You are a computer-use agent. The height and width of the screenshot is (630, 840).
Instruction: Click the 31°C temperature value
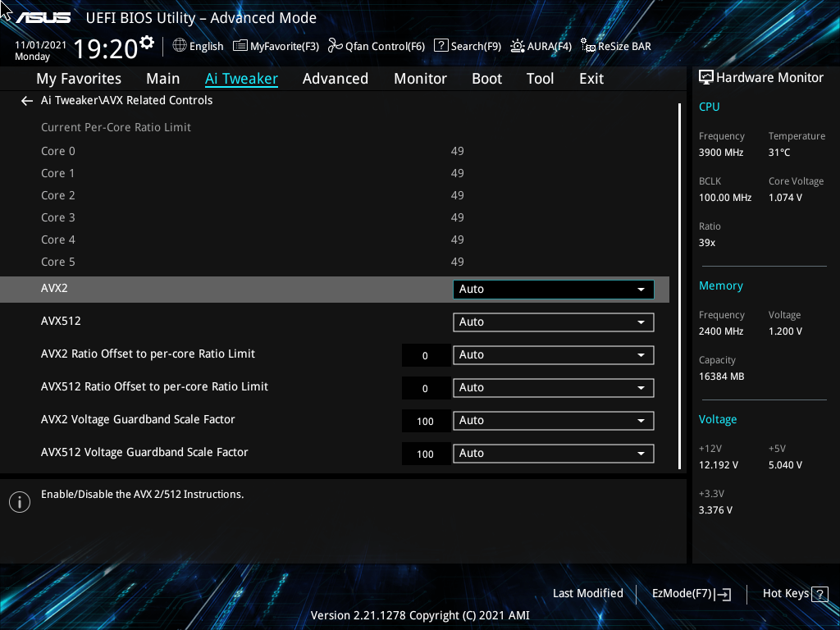[x=779, y=153]
